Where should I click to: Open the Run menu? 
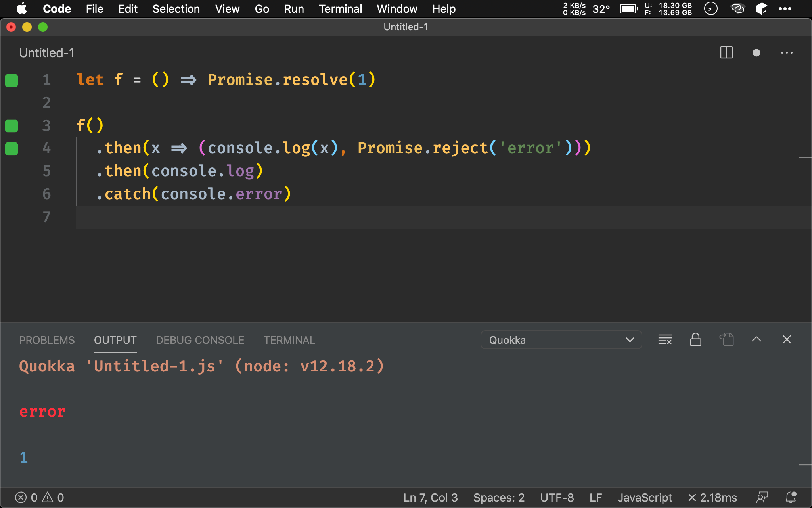click(294, 9)
